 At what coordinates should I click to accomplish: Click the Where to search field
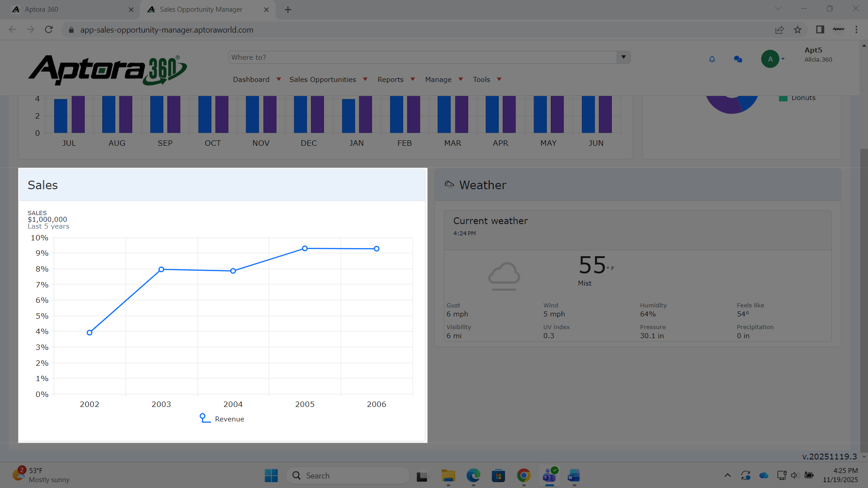pyautogui.click(x=423, y=57)
